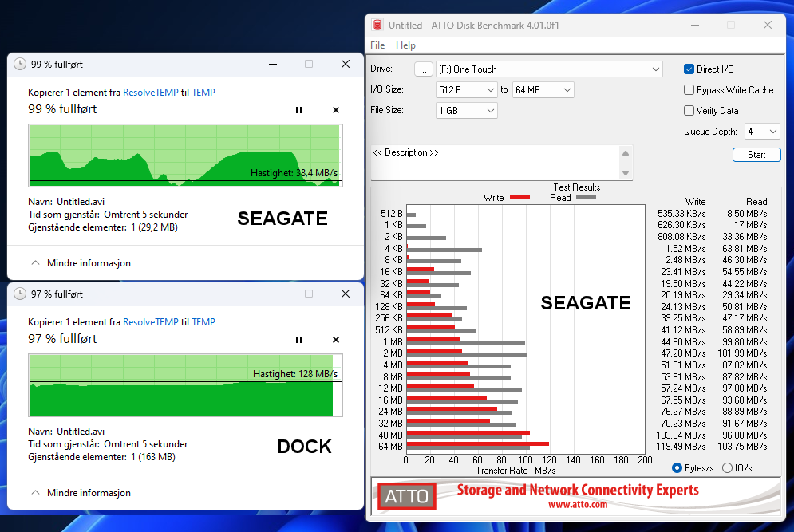Viewport: 794px width, 532px height.
Task: Click the 535.33 KB/s write result
Action: tap(681, 214)
